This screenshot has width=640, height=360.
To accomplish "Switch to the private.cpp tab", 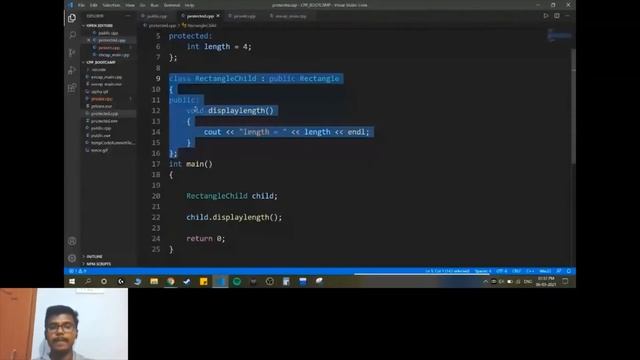I will 244,16.
